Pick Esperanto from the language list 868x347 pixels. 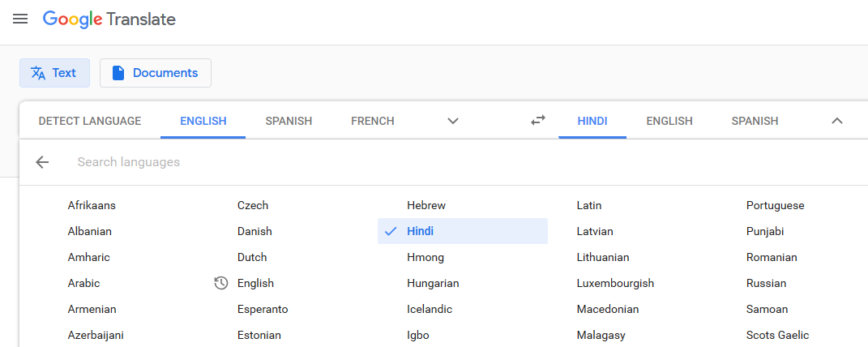tap(263, 310)
